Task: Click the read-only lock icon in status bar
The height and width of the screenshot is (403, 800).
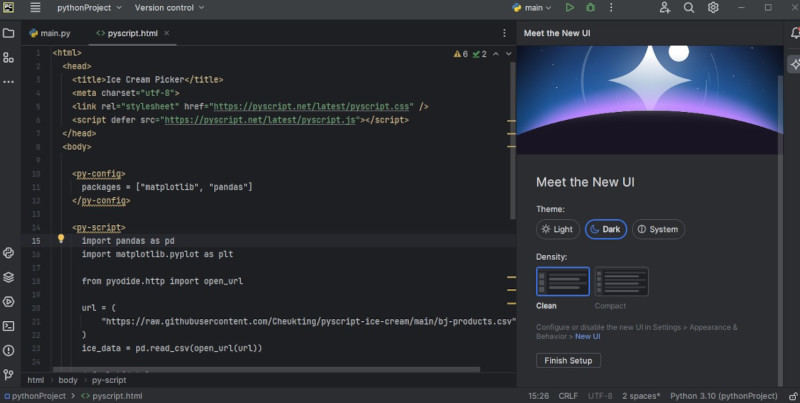Action: [793, 396]
